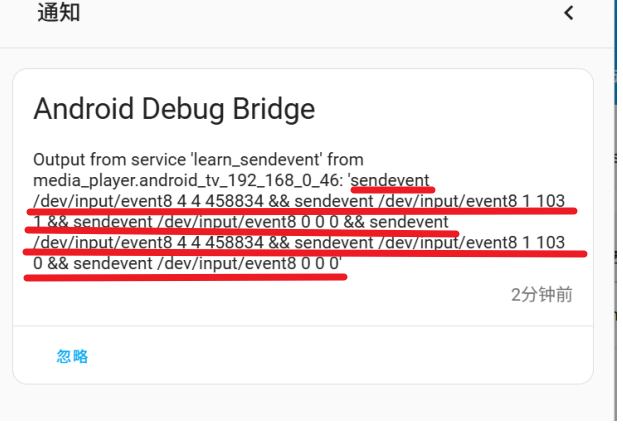Viewport: 623px width, 429px height.
Task: Click the vertical scrollbar strip at right edge
Action: pyautogui.click(x=617, y=211)
